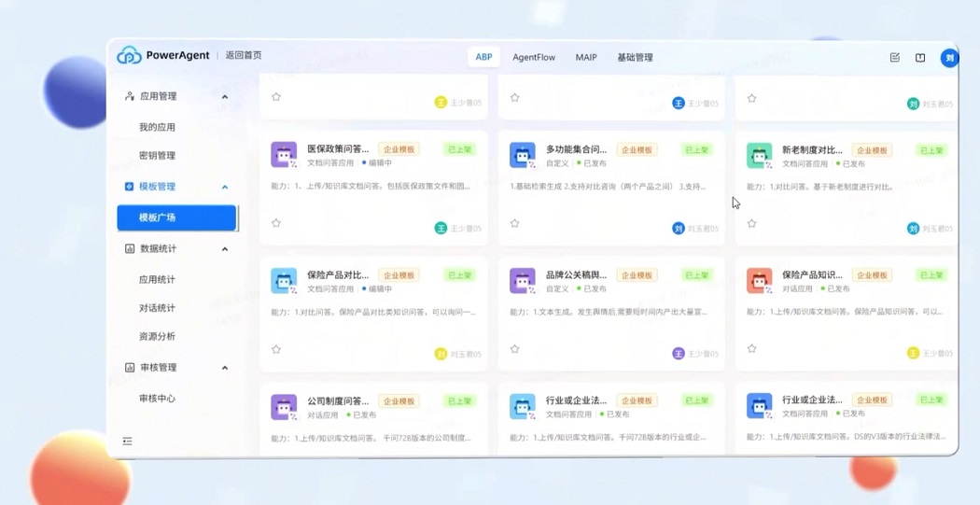Click the 品牌公关稿 purple robot icon
The width and height of the screenshot is (980, 505).
point(523,281)
